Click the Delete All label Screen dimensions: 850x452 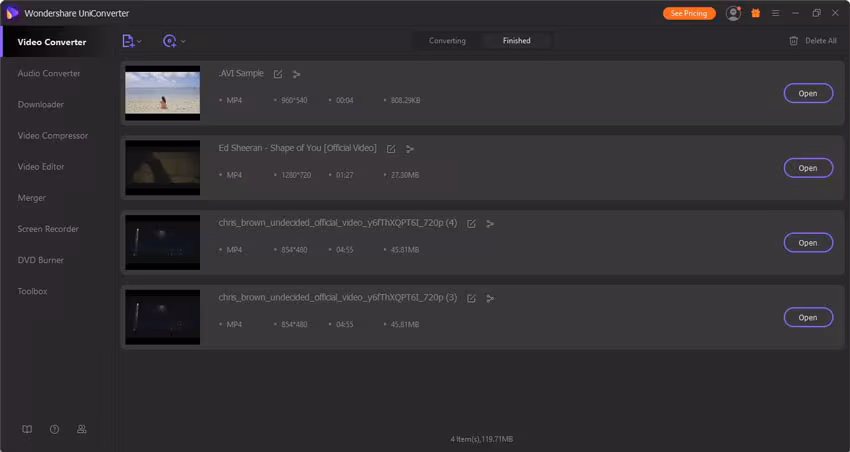click(x=821, y=41)
